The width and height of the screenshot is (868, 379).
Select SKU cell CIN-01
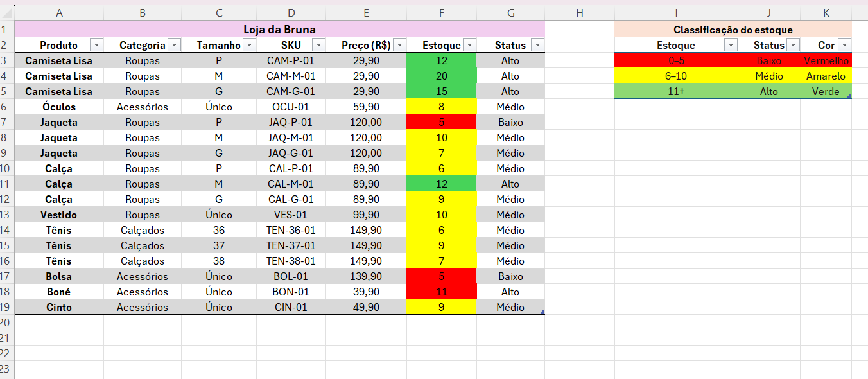(291, 307)
